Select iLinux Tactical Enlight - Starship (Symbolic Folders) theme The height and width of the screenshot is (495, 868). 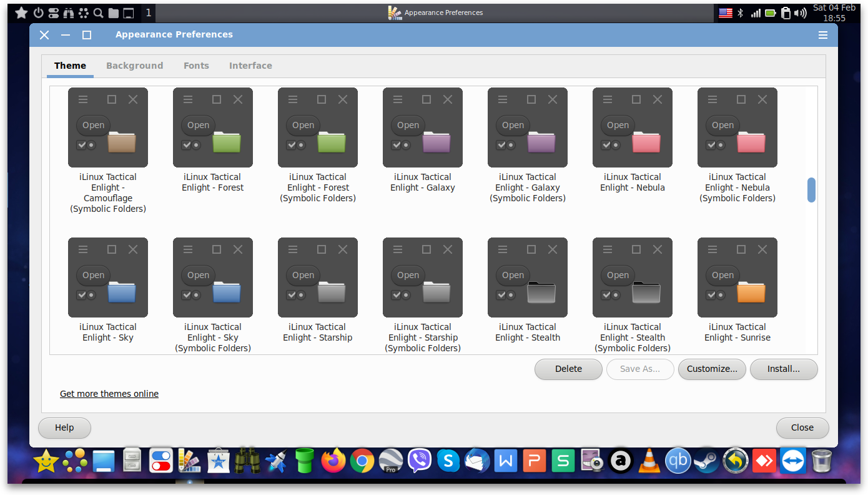(x=423, y=296)
